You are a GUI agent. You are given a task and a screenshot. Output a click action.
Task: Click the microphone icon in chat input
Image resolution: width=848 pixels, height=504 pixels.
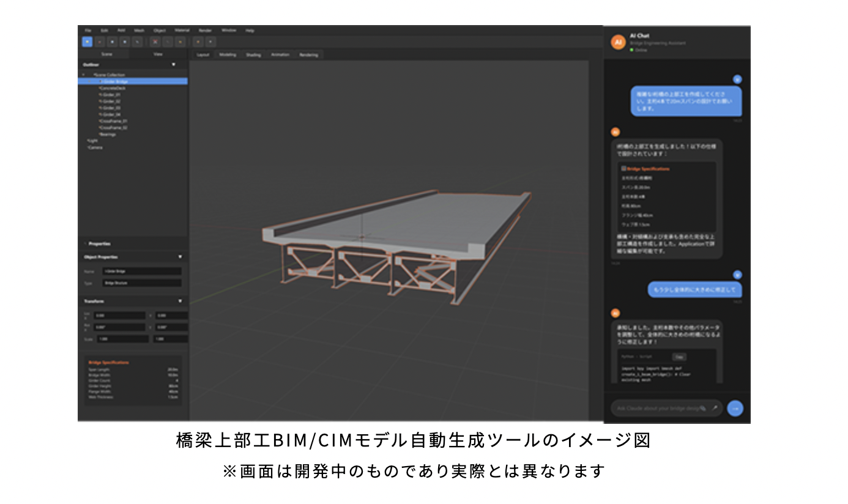click(715, 408)
